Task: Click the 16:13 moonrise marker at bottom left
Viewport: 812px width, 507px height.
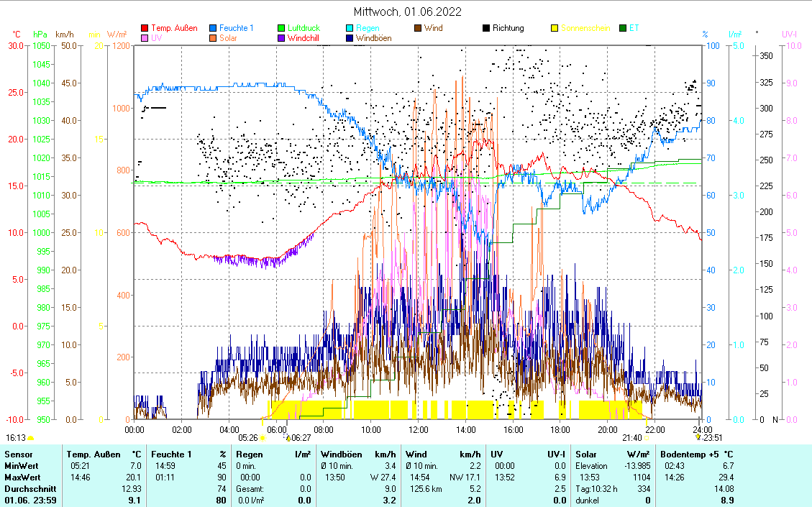Action: click(x=16, y=437)
